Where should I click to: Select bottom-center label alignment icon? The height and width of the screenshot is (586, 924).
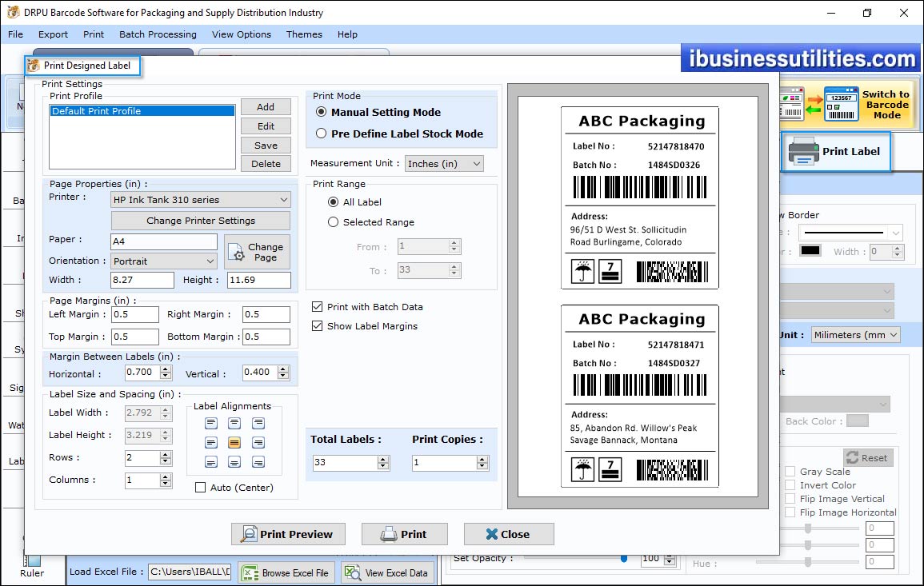(234, 462)
